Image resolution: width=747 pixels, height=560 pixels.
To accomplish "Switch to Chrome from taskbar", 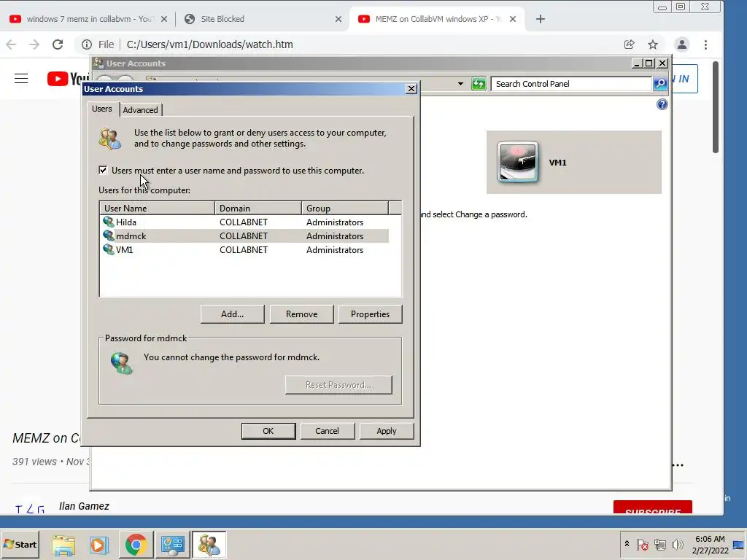I will [x=136, y=545].
